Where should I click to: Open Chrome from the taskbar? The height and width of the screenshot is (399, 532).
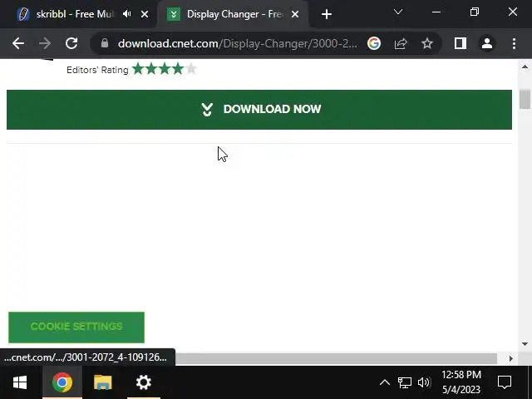coord(62,382)
